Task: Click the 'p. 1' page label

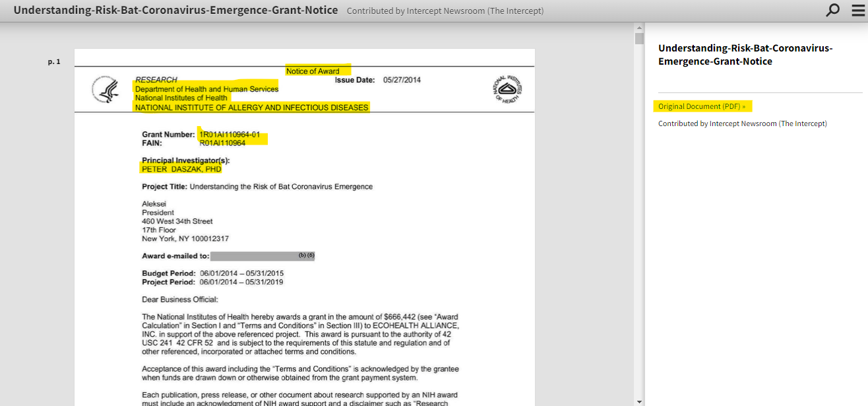Action: [x=54, y=61]
